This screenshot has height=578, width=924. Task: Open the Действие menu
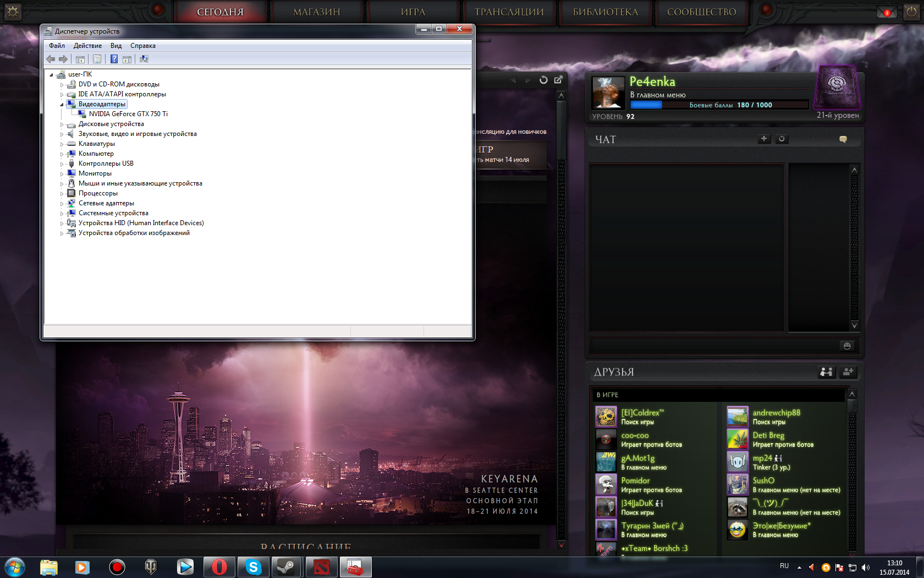click(x=87, y=46)
